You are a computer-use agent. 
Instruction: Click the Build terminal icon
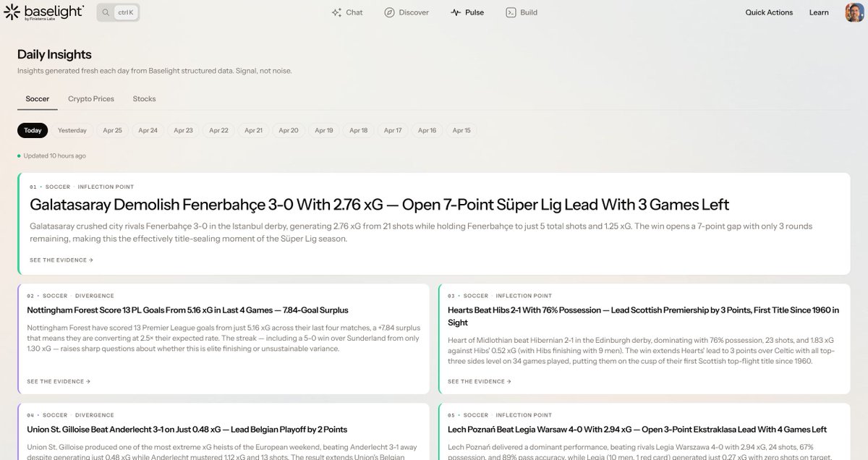tap(511, 12)
